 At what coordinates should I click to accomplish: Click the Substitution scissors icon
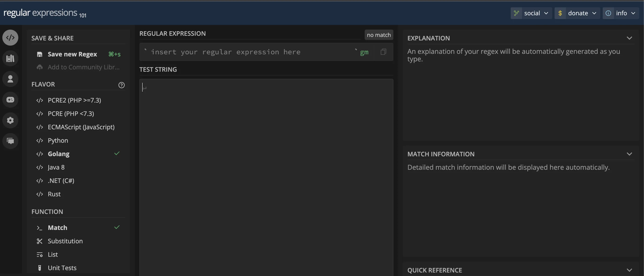click(x=39, y=241)
